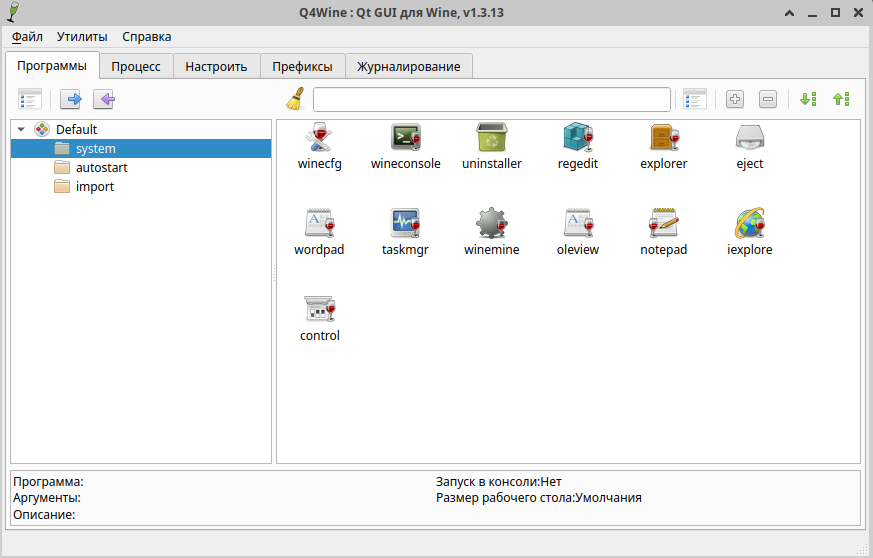Click the purple left arrow toolbar button
The image size is (873, 558).
click(x=104, y=100)
